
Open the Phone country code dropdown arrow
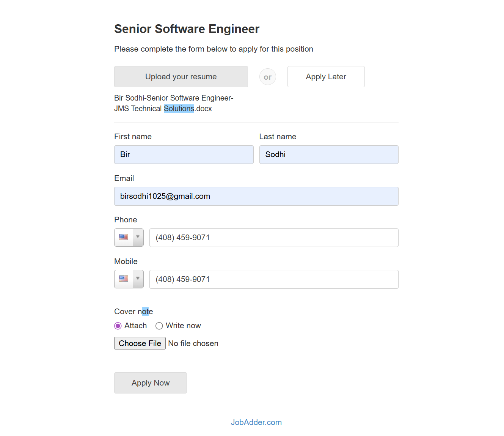(138, 237)
